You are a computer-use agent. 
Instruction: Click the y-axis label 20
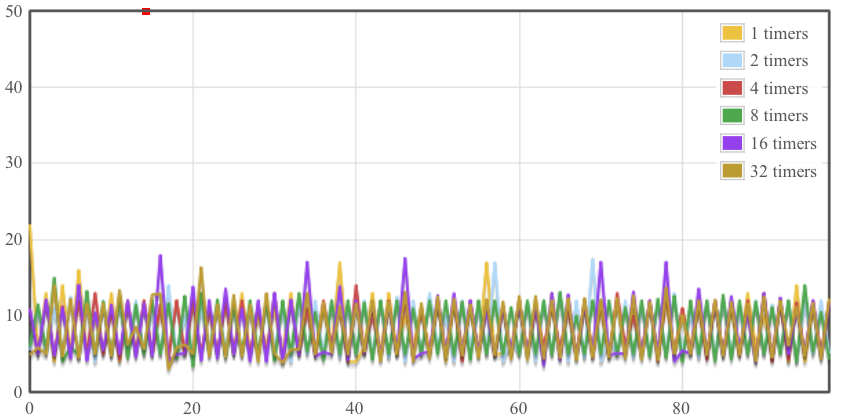13,240
